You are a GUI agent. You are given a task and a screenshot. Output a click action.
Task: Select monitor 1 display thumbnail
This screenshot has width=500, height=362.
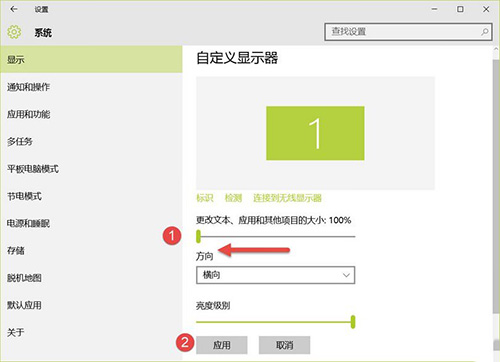[315, 133]
